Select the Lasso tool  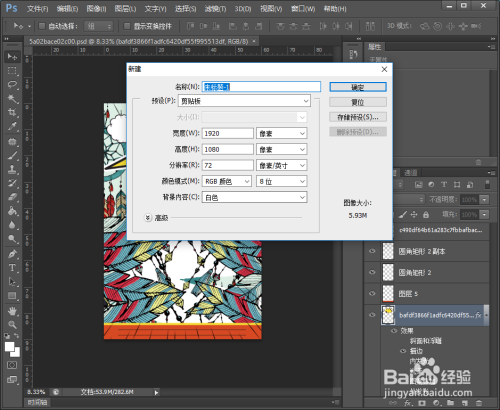tap(12, 85)
